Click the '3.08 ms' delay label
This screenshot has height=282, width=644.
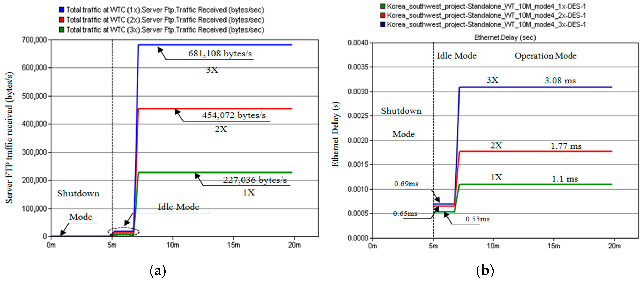coord(560,80)
